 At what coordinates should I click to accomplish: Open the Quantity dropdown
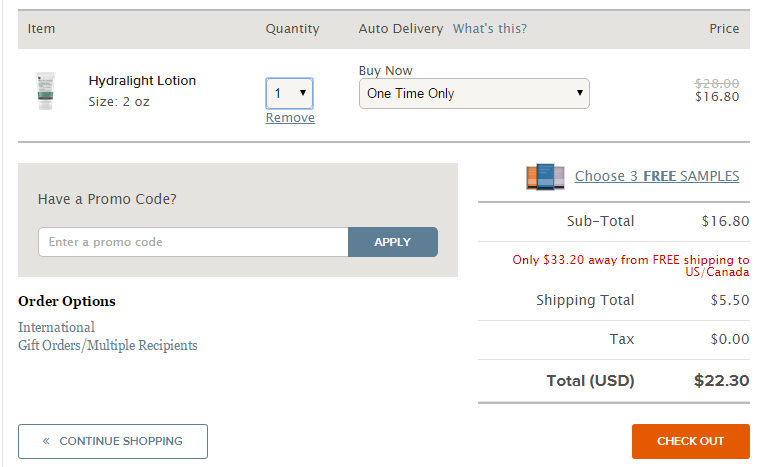[x=290, y=93]
